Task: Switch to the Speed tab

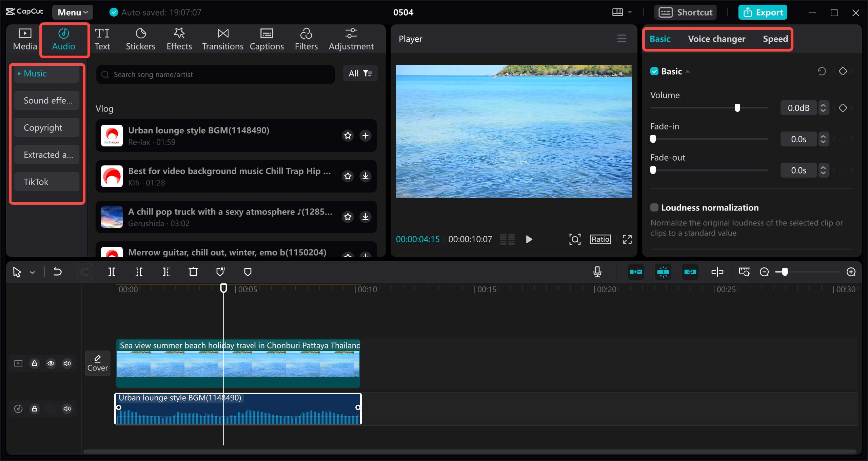Action: tap(775, 39)
